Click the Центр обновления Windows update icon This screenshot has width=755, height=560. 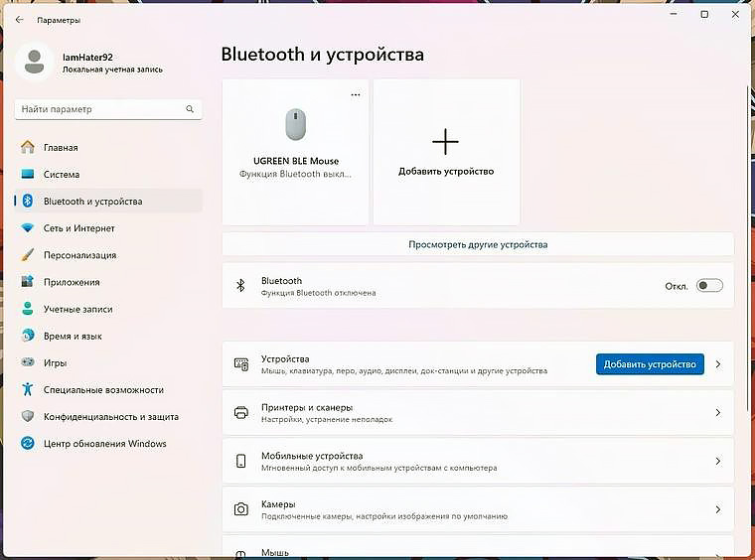28,443
